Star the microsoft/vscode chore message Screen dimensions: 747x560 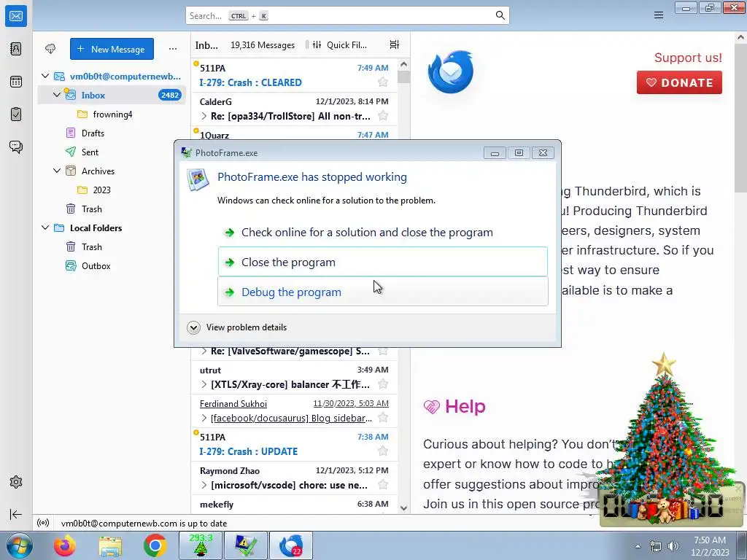(x=382, y=485)
